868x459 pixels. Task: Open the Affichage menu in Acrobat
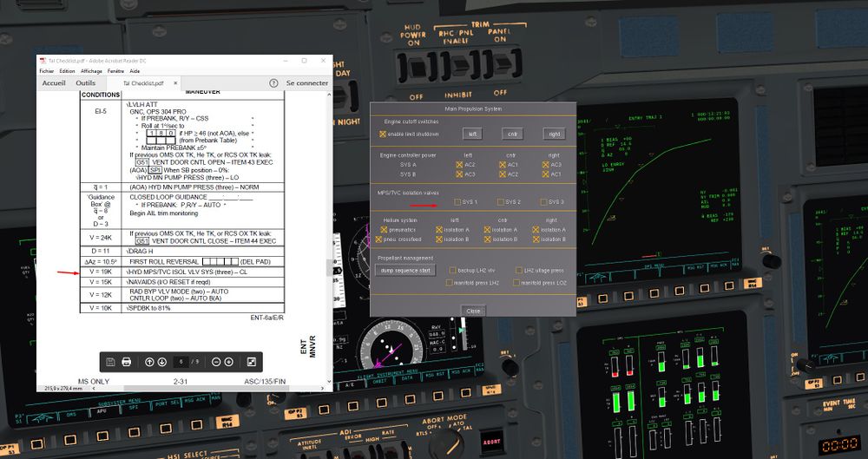click(91, 71)
